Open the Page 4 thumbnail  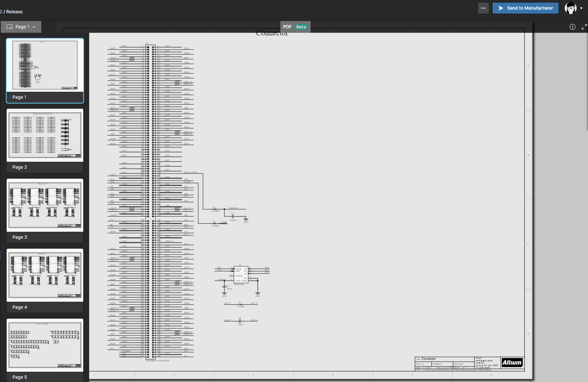[45, 281]
